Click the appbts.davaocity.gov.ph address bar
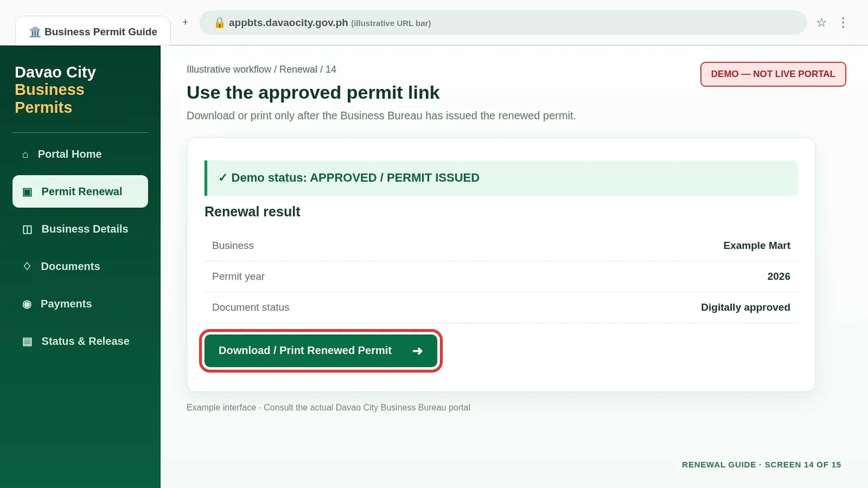The width and height of the screenshot is (868, 488). (503, 23)
